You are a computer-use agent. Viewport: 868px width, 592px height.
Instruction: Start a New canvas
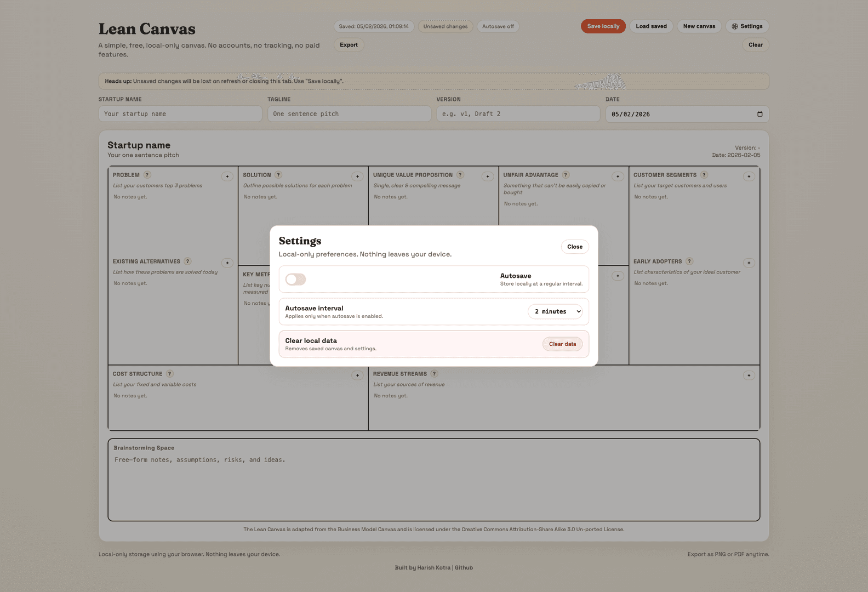pyautogui.click(x=699, y=26)
